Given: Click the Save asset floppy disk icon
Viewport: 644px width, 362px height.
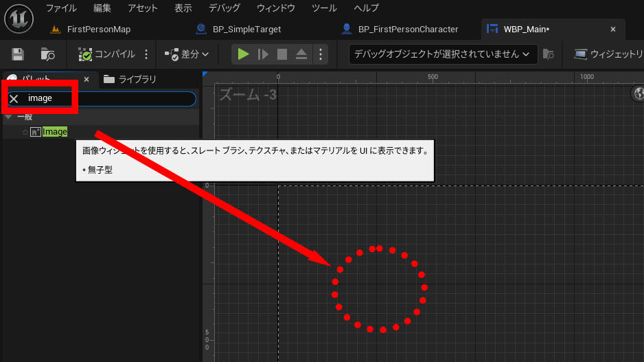Looking at the screenshot, I should pyautogui.click(x=18, y=54).
